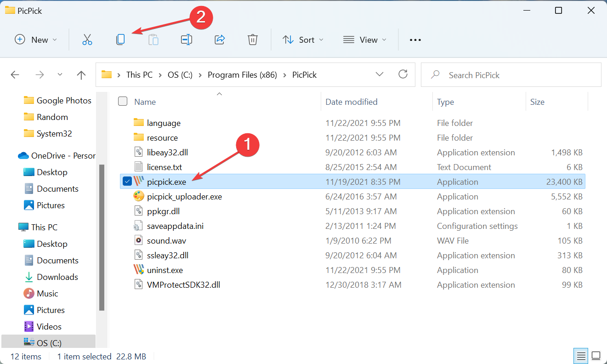The height and width of the screenshot is (364, 607).
Task: Click the Paste clipboard icon
Action: coord(153,40)
